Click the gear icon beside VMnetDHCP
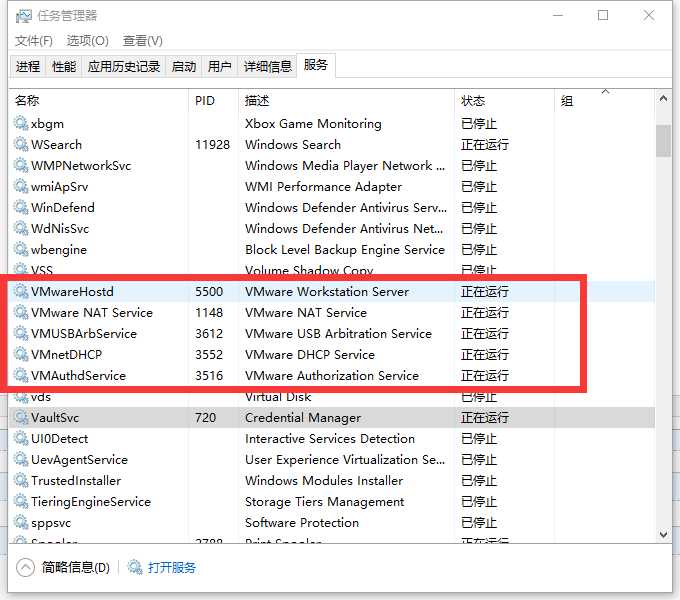This screenshot has height=600, width=680. pos(21,354)
